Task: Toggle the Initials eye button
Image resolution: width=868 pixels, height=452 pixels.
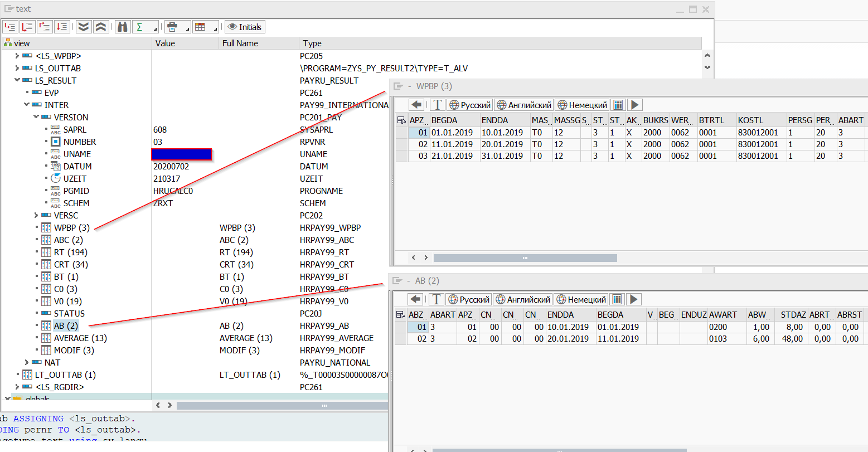Action: click(245, 27)
